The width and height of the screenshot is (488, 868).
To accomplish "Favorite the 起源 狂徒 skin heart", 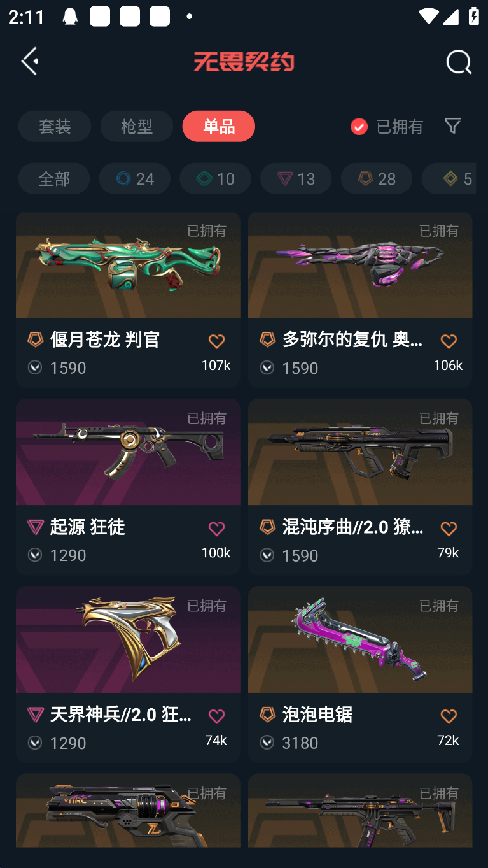I will (216, 529).
